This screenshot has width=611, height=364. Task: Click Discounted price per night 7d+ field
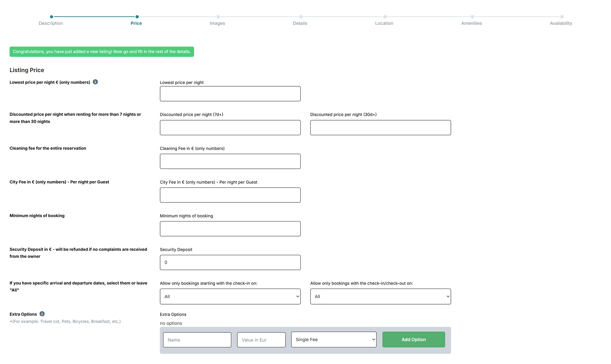click(x=230, y=128)
